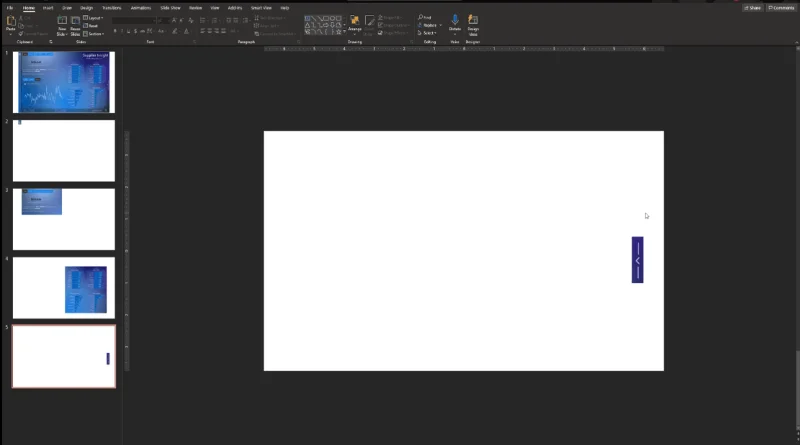Open the Help tab
The image size is (800, 445).
(x=285, y=8)
